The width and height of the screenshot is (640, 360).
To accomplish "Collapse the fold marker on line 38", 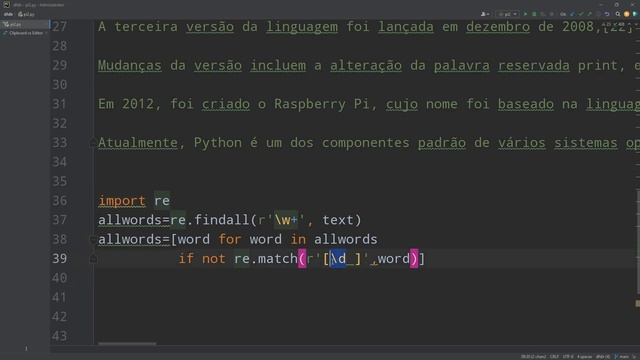I will coord(93,239).
